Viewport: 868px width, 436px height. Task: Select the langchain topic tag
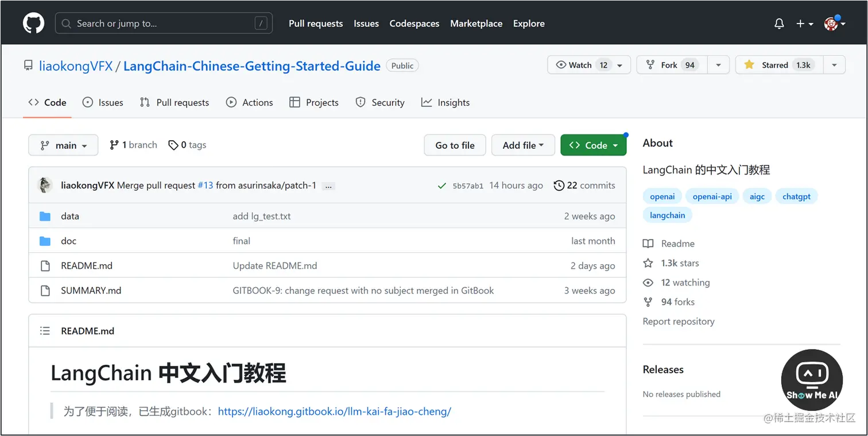click(668, 215)
